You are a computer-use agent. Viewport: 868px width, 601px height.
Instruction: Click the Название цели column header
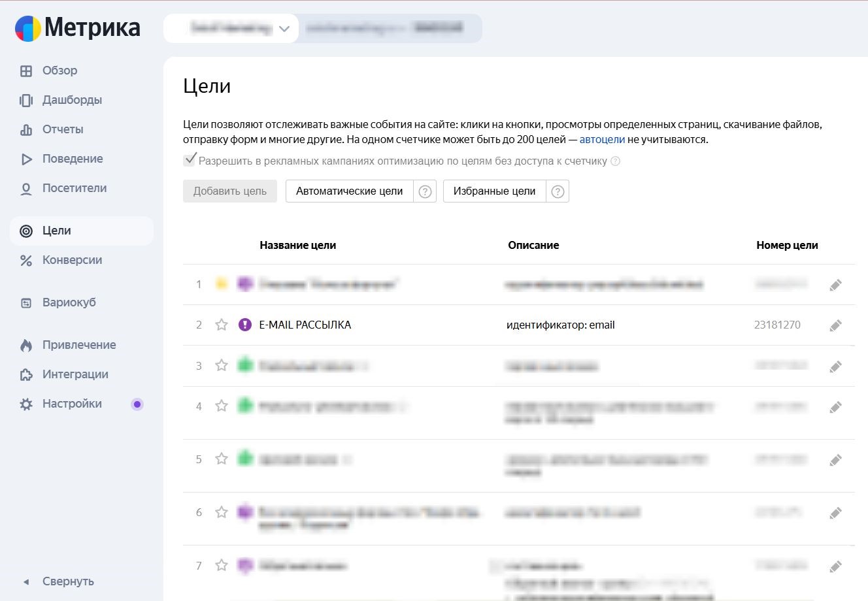[x=298, y=245]
